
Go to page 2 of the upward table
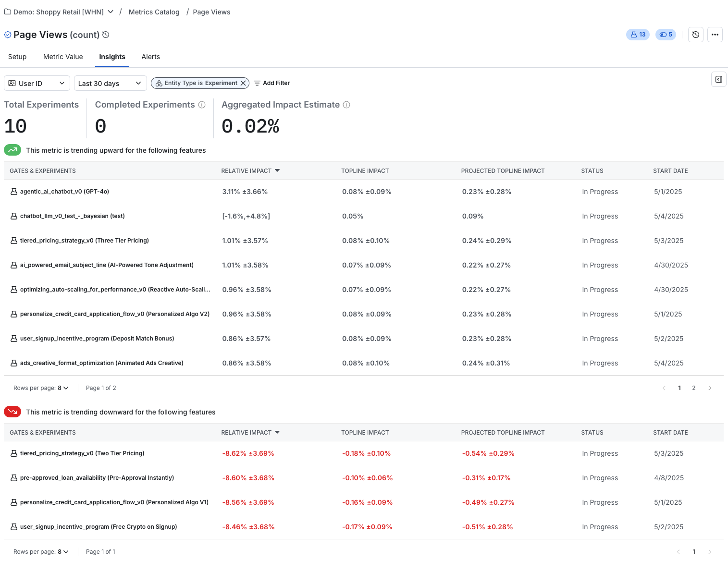[693, 388]
